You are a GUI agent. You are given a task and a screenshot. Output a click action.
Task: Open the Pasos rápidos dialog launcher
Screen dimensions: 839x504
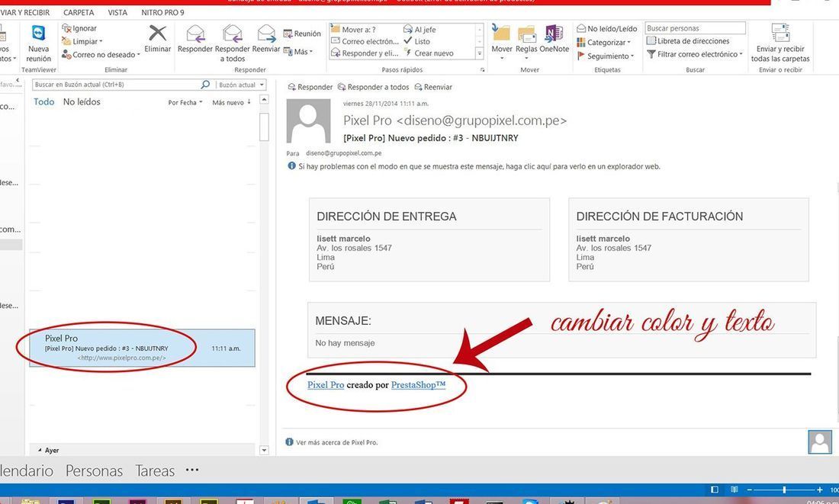(482, 69)
